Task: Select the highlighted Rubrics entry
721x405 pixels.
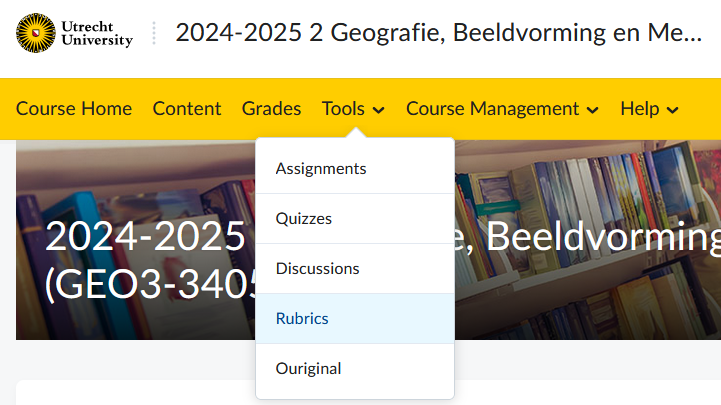Action: click(355, 319)
